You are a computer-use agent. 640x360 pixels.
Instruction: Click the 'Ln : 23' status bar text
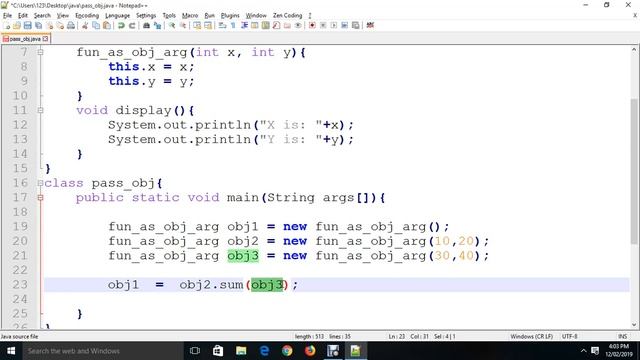click(396, 336)
